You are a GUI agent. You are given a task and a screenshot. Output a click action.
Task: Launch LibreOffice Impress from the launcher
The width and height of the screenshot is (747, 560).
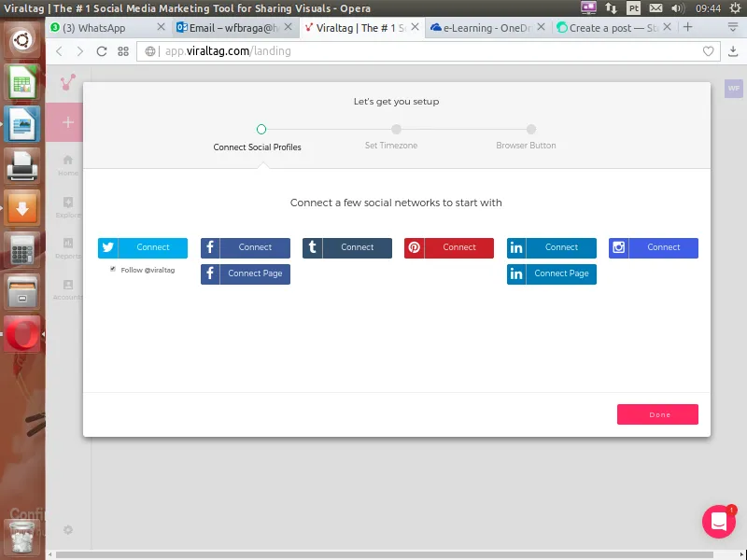pos(21,124)
